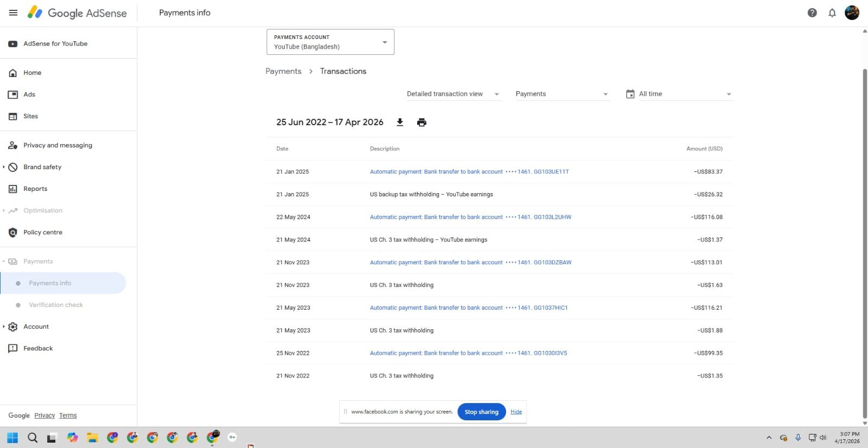The image size is (868, 448).
Task: Select Reports in the sidebar
Action: [x=35, y=189]
